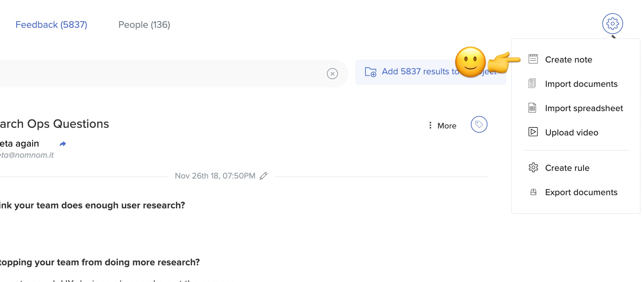
Task: Switch to the Feedback (5837) tab
Action: 51,25
